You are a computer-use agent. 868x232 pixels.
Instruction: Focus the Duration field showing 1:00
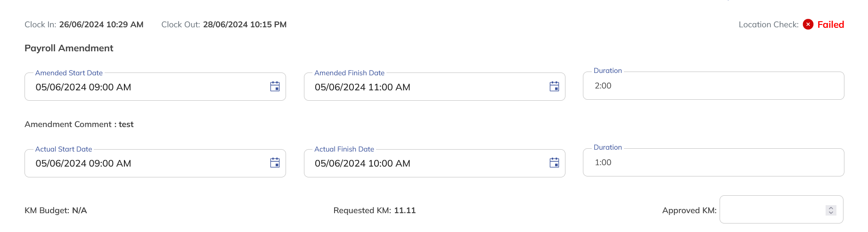click(712, 163)
